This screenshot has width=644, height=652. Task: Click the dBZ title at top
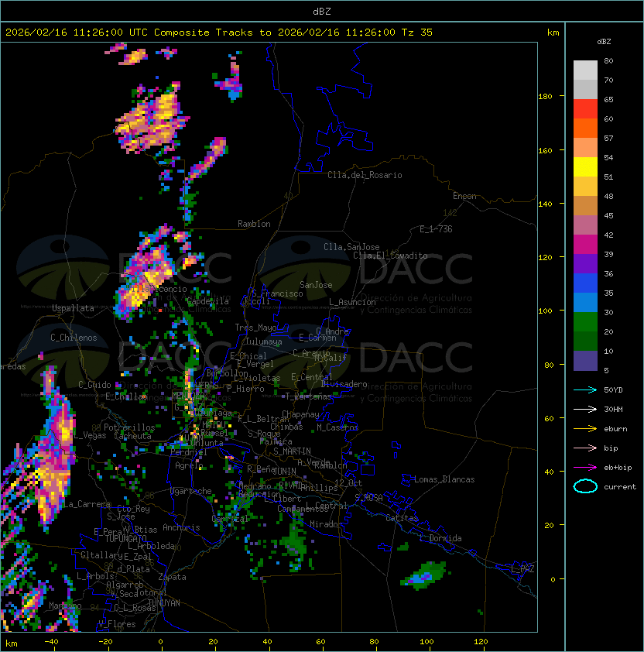pos(322,11)
